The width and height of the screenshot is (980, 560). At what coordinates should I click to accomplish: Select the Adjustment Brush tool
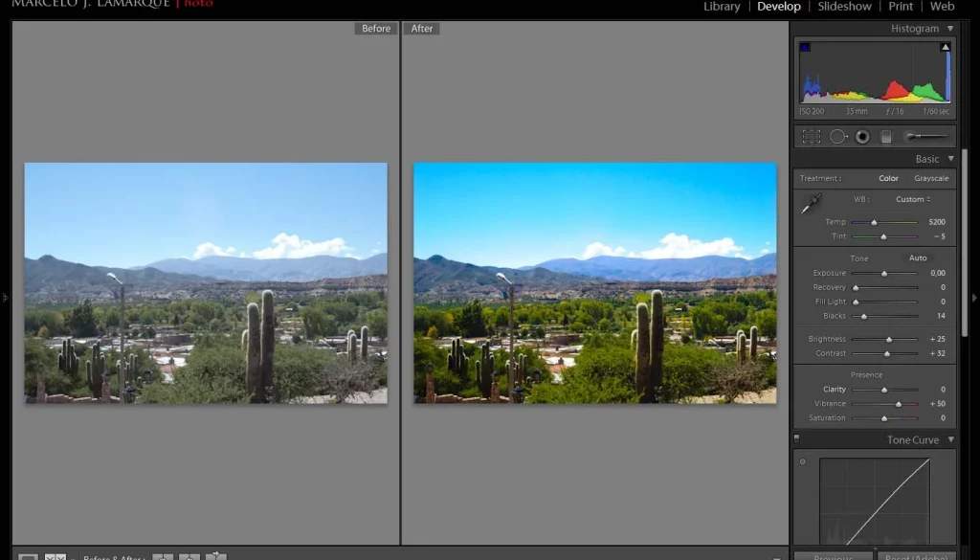926,136
